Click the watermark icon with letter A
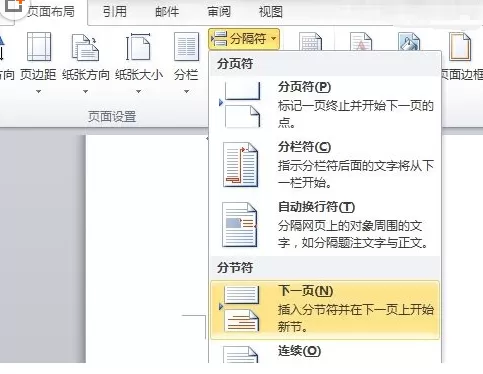Viewport: 483px width, 374px height. pyautogui.click(x=361, y=41)
